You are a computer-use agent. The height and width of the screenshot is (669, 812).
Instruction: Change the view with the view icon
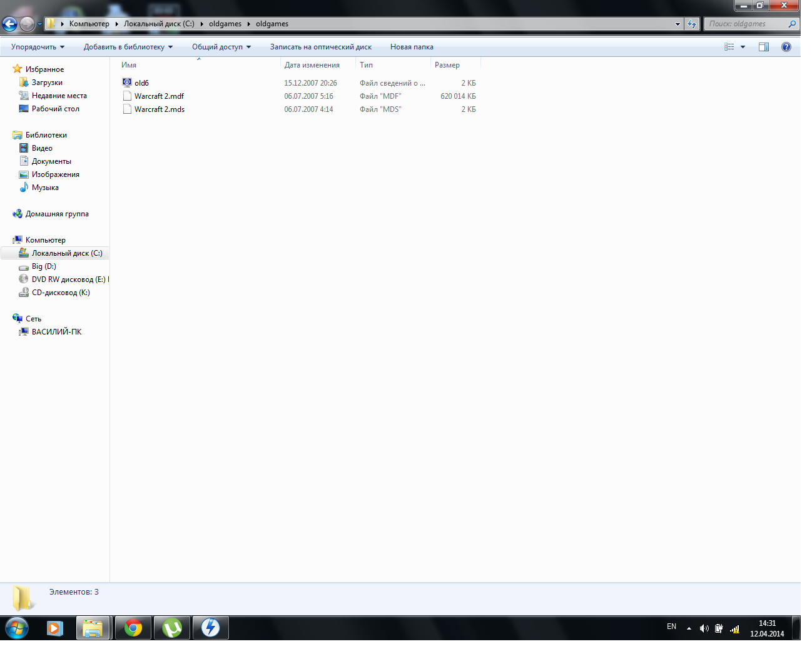point(729,47)
